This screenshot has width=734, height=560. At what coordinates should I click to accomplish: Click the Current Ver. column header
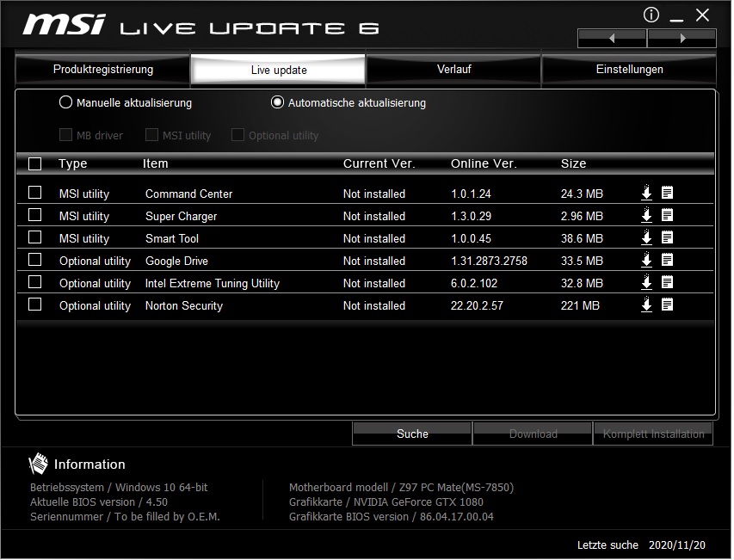(379, 163)
